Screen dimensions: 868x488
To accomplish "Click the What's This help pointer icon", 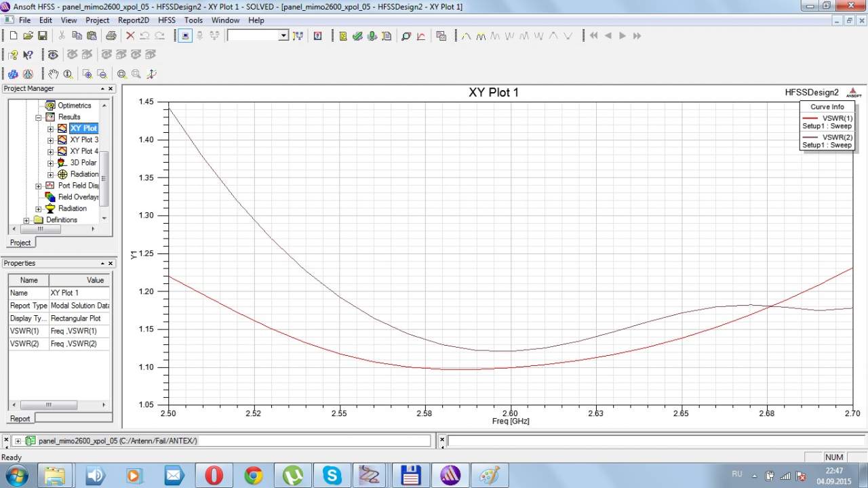I will (28, 55).
